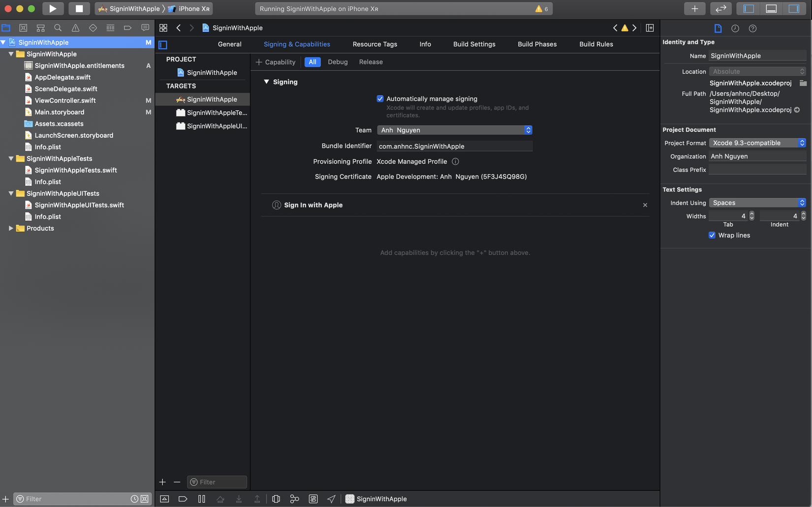812x507 pixels.
Task: Open the Team dropdown
Action: 455,130
